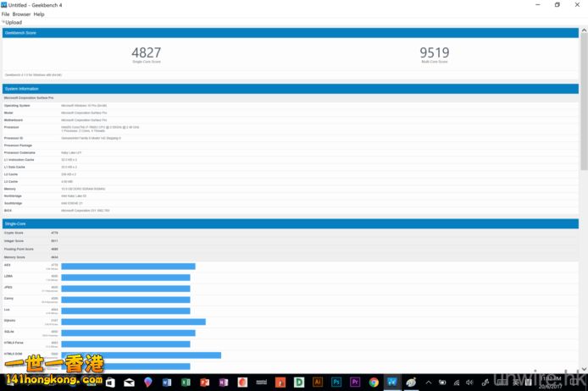The width and height of the screenshot is (588, 391).
Task: Click the Wi-Fi network tray icon
Action: [x=457, y=383]
